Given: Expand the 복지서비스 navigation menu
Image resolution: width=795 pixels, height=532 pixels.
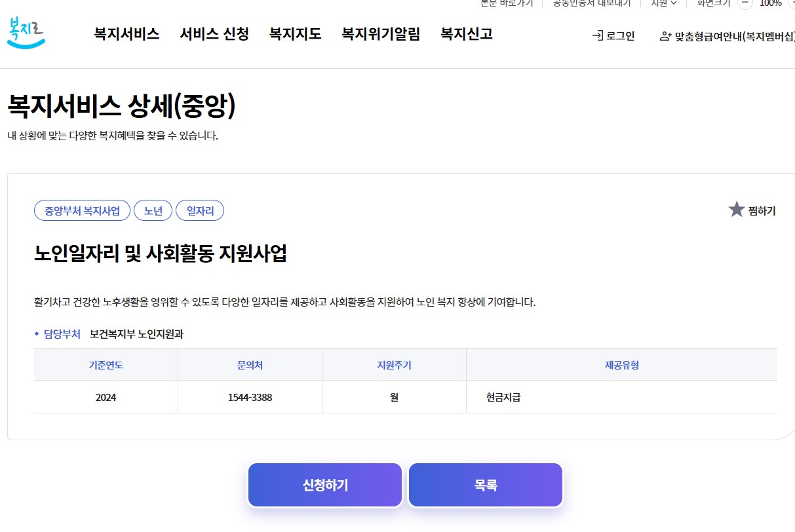Looking at the screenshot, I should point(126,34).
